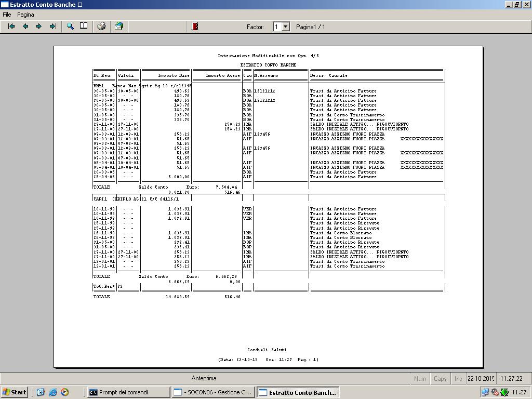The width and height of the screenshot is (532, 399).
Task: Click the next page arrow
Action: (39, 26)
